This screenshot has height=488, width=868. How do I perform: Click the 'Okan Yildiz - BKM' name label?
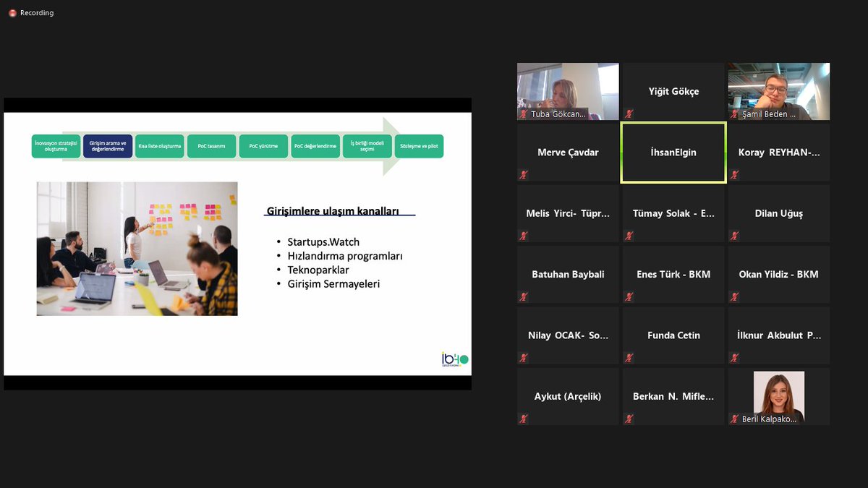point(779,275)
